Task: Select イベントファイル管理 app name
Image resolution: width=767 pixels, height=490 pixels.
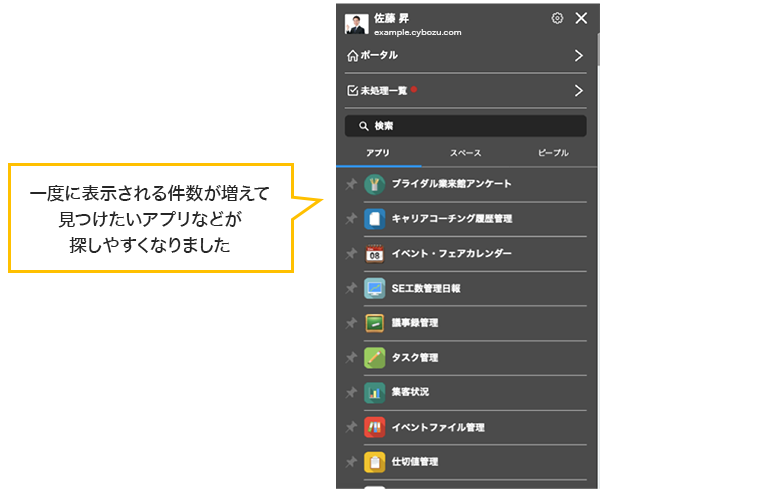Action: point(438,427)
